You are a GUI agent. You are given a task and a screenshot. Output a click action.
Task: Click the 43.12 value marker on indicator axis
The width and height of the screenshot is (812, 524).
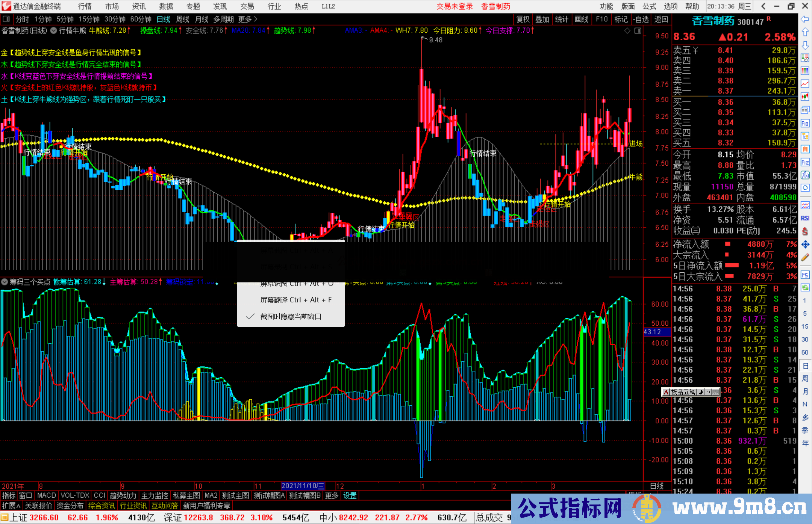(x=656, y=332)
